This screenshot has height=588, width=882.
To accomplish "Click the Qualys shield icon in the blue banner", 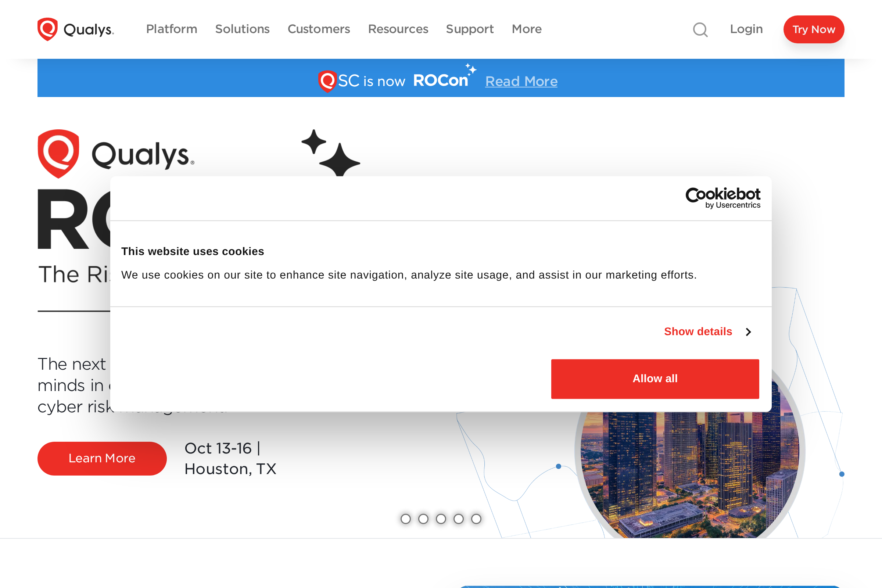I will click(x=327, y=80).
